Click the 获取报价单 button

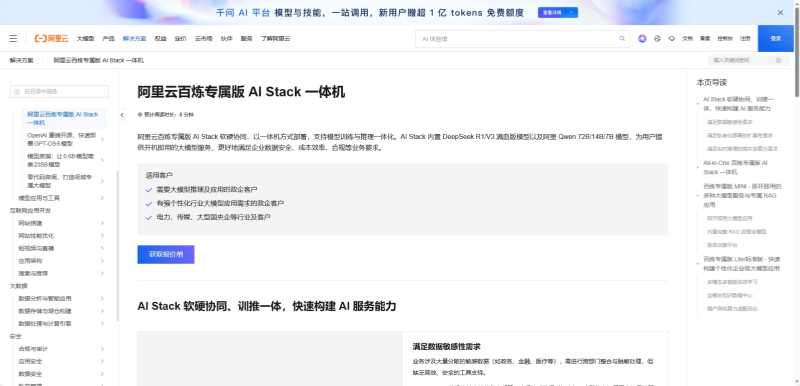pos(166,254)
